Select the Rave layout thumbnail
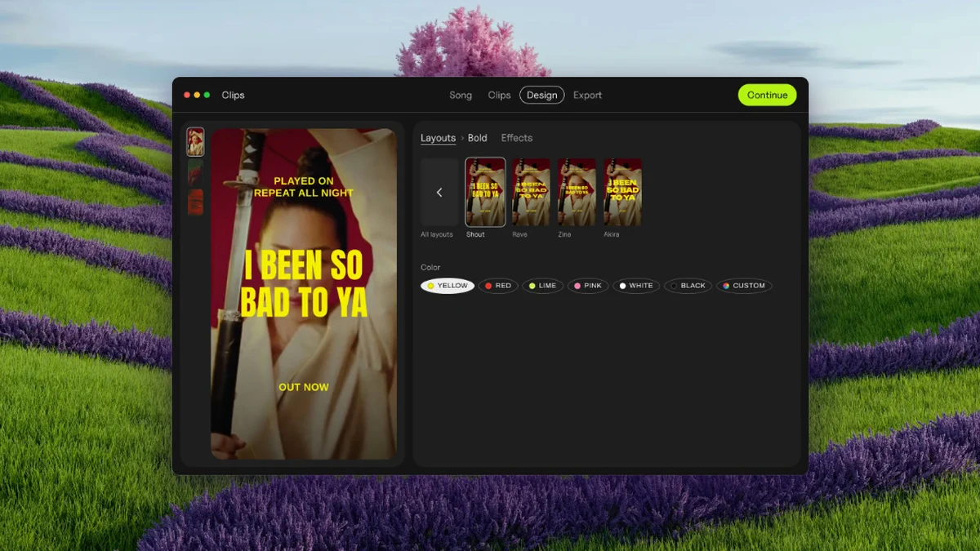980x551 pixels. point(531,192)
